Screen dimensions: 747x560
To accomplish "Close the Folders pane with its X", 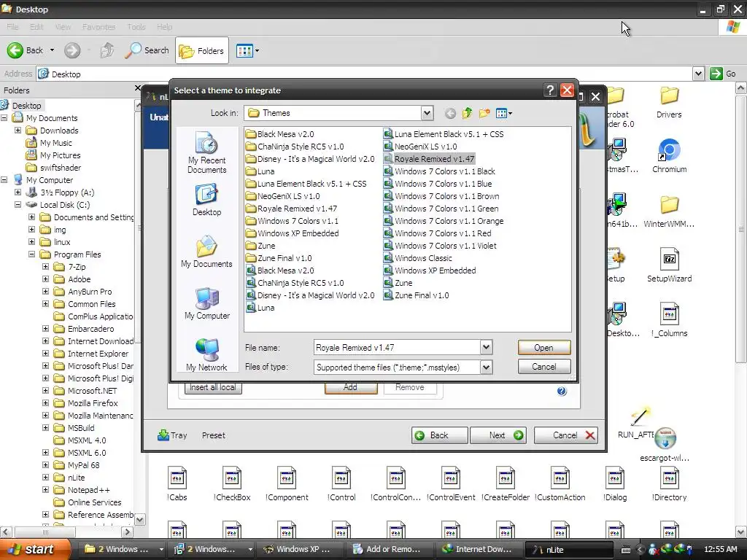I will (138, 88).
